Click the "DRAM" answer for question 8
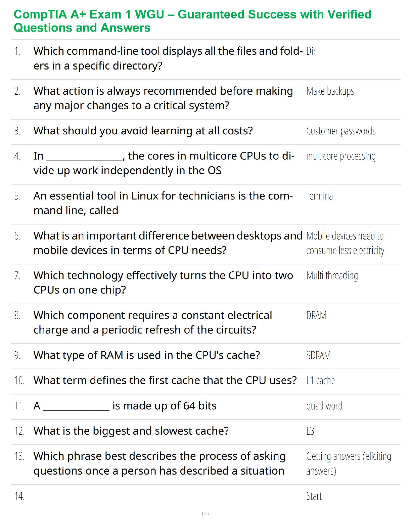 316,316
